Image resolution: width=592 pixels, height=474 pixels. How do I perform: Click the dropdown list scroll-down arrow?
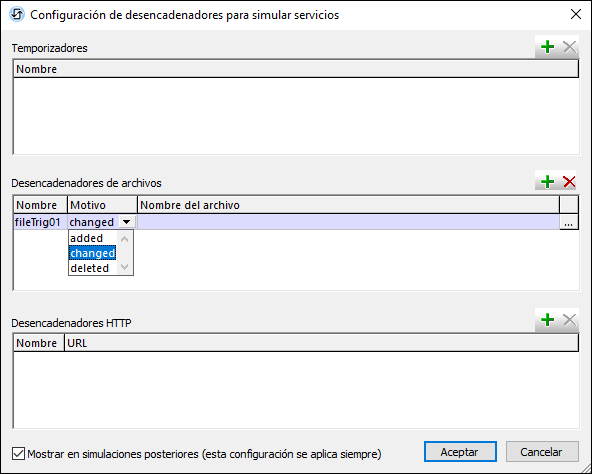125,267
